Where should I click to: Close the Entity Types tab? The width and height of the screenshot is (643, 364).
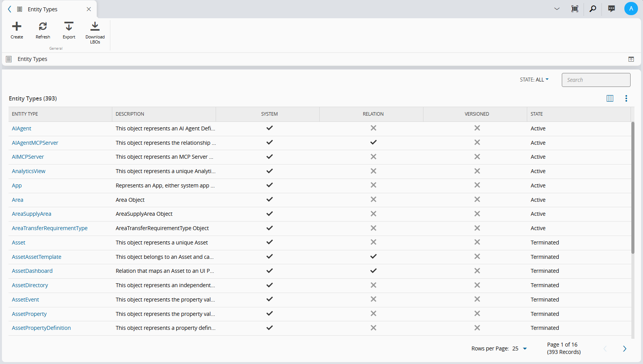click(x=89, y=9)
